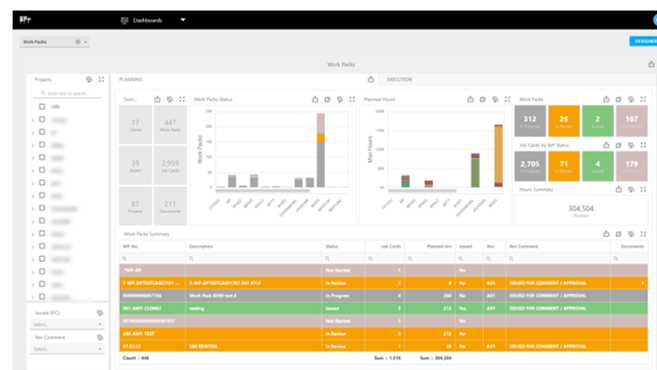
Task: Expand the Dashboards dropdown arrow
Action: point(183,20)
